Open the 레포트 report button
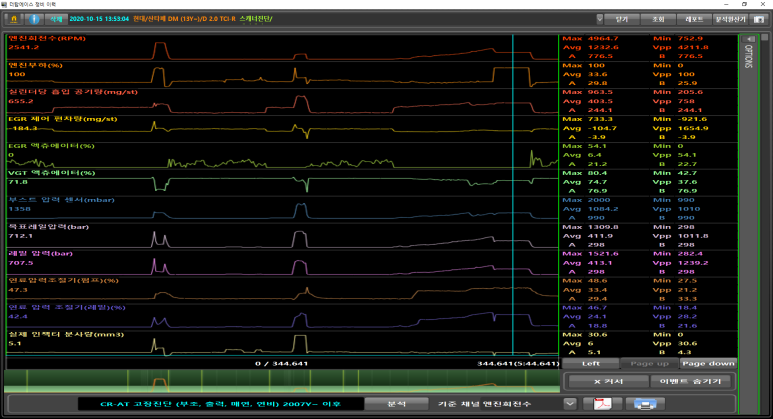The width and height of the screenshot is (773, 419). point(694,19)
